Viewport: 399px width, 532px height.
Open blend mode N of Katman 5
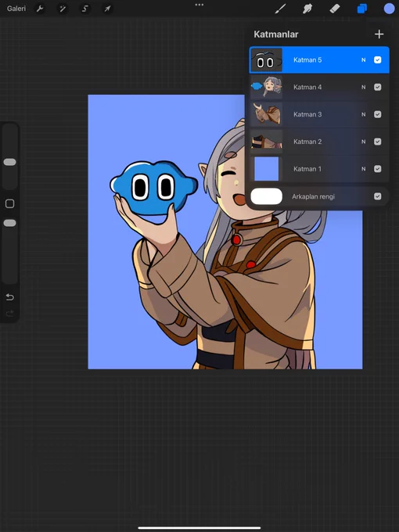(x=363, y=60)
